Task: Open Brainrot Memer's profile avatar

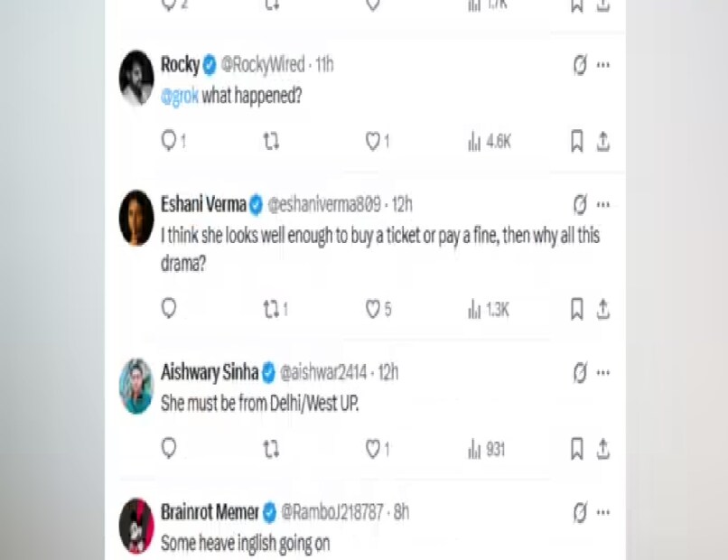Action: pos(136,525)
